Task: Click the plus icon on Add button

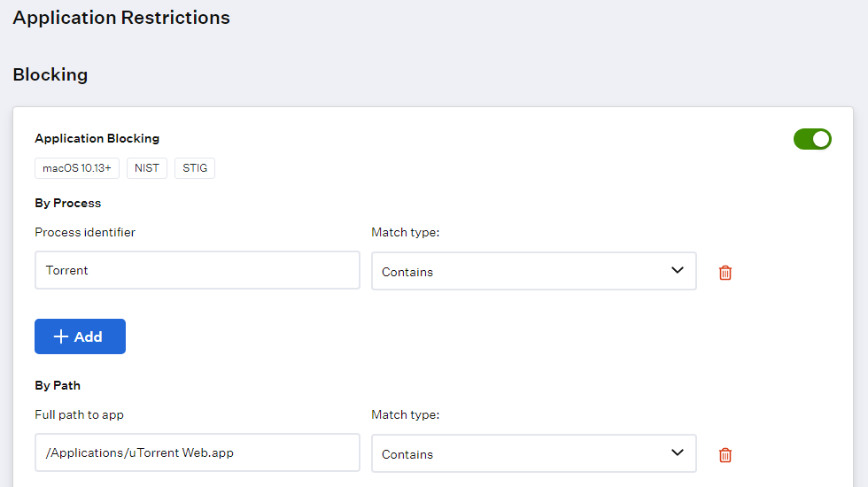Action: 61,336
